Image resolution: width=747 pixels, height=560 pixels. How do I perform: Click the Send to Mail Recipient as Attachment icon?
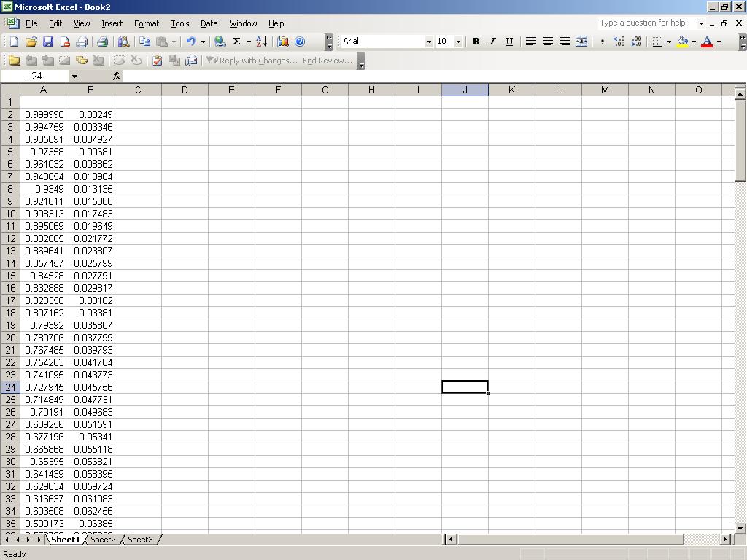191,61
